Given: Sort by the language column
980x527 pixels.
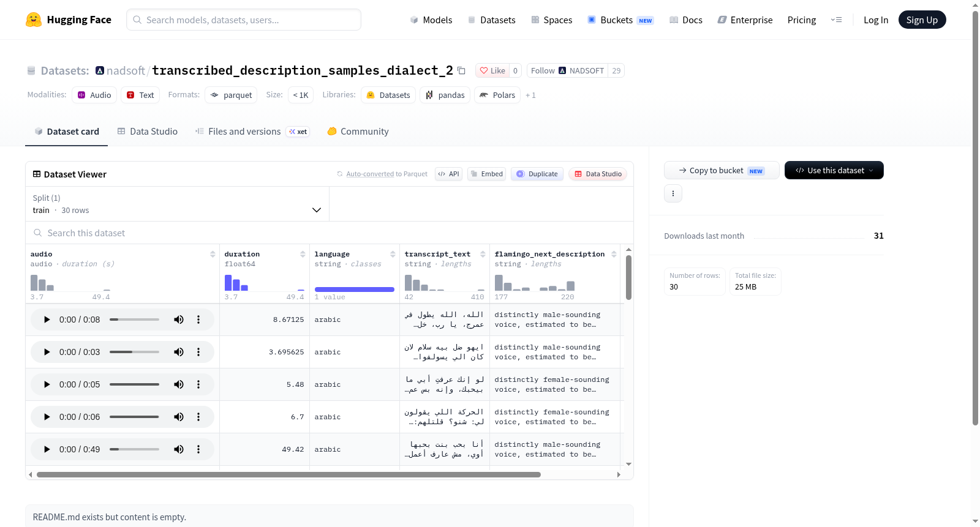Looking at the screenshot, I should coord(393,254).
